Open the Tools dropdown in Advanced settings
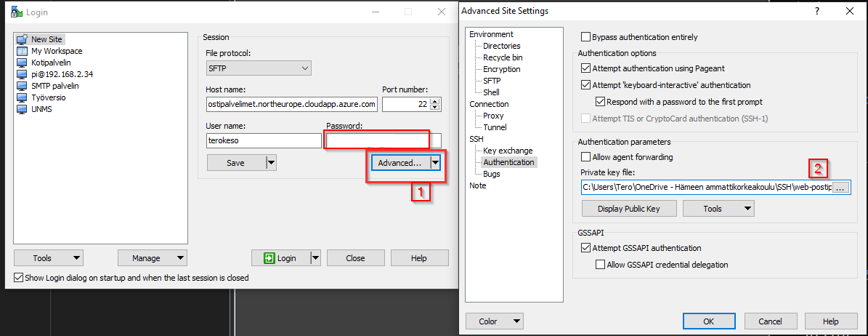The image size is (868, 336). click(x=718, y=209)
